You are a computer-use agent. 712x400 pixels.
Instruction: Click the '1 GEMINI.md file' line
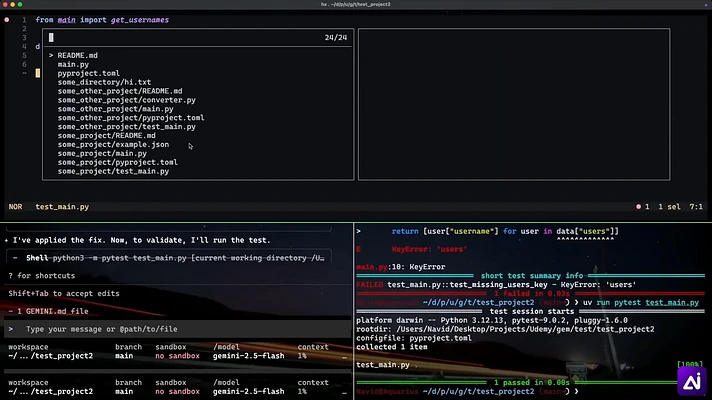pos(49,311)
